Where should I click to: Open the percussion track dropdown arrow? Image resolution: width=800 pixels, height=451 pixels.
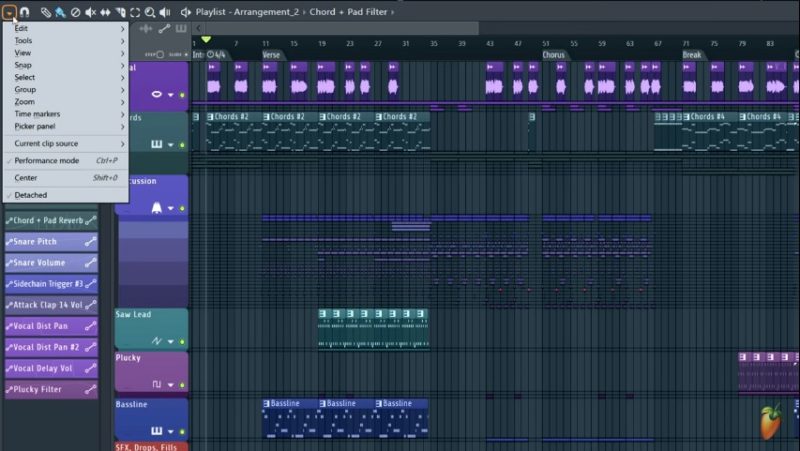(171, 209)
